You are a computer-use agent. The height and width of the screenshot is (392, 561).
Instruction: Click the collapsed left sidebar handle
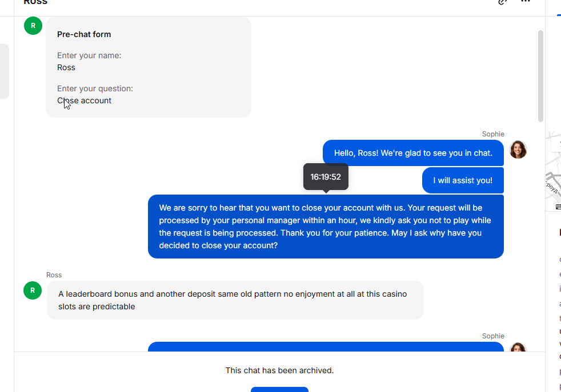(x=4, y=71)
